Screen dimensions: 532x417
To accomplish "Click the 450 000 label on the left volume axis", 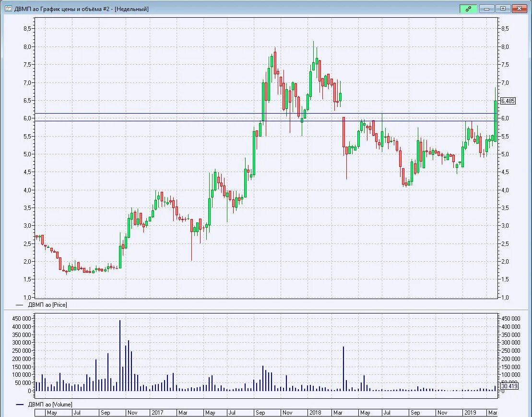I will coord(22,318).
